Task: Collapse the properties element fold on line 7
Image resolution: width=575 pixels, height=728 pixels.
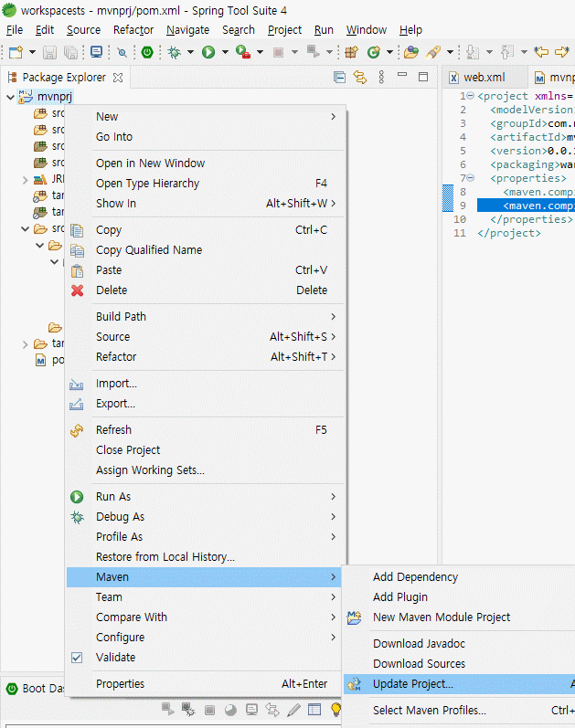Action: click(x=471, y=178)
